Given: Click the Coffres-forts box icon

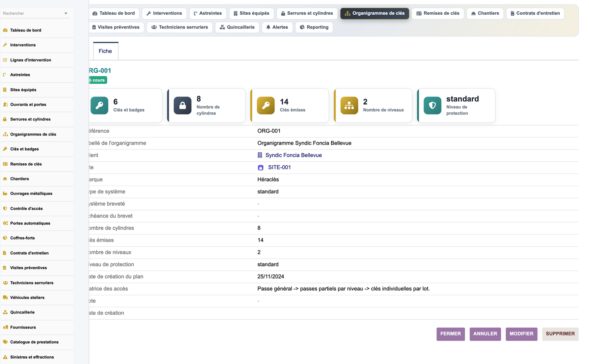Looking at the screenshot, I should [x=5, y=238].
